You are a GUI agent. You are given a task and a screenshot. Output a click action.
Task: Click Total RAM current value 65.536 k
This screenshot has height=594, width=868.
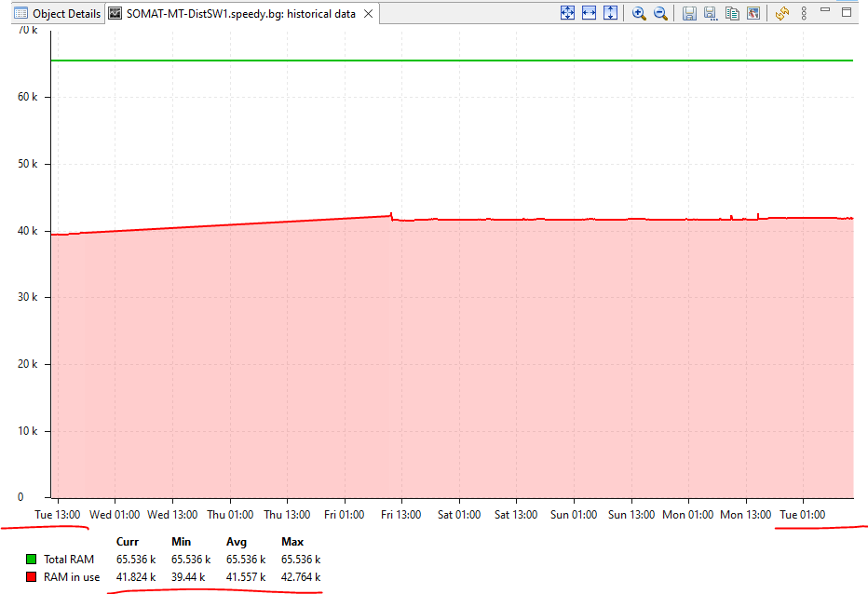pos(136,560)
